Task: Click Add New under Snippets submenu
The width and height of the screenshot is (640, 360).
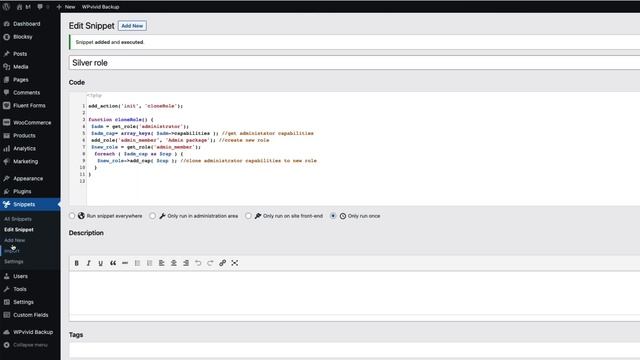Action: coord(15,240)
